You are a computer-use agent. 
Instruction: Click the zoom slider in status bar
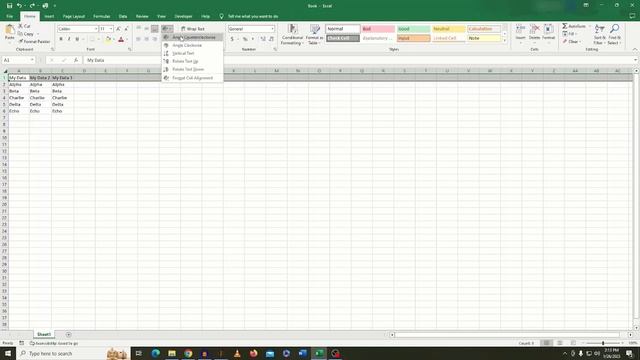point(603,343)
